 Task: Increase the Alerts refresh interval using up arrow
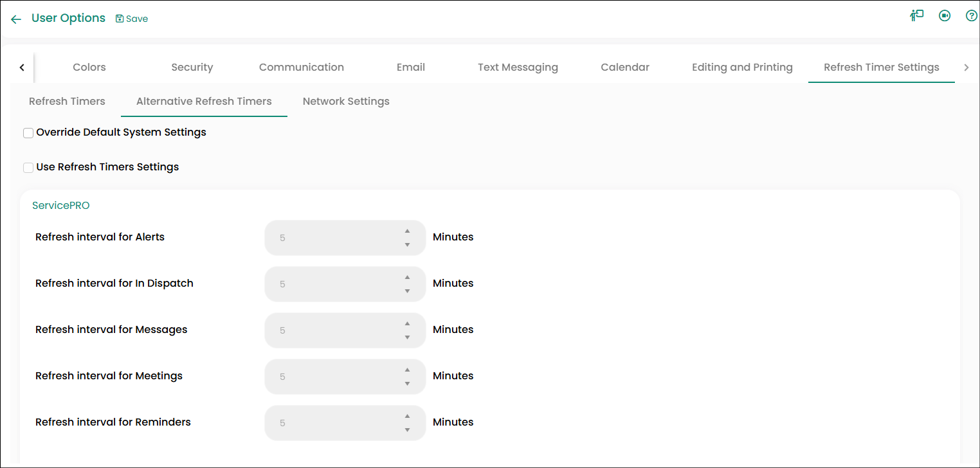tap(407, 231)
